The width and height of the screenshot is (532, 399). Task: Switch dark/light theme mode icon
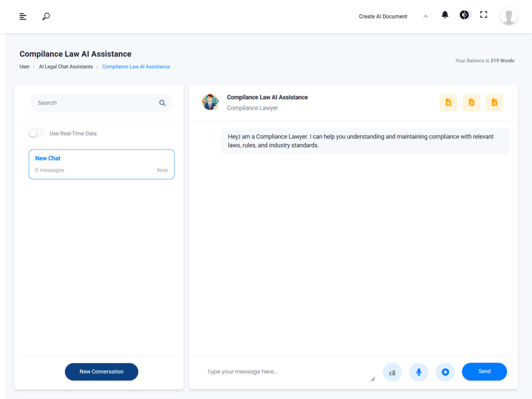[465, 14]
